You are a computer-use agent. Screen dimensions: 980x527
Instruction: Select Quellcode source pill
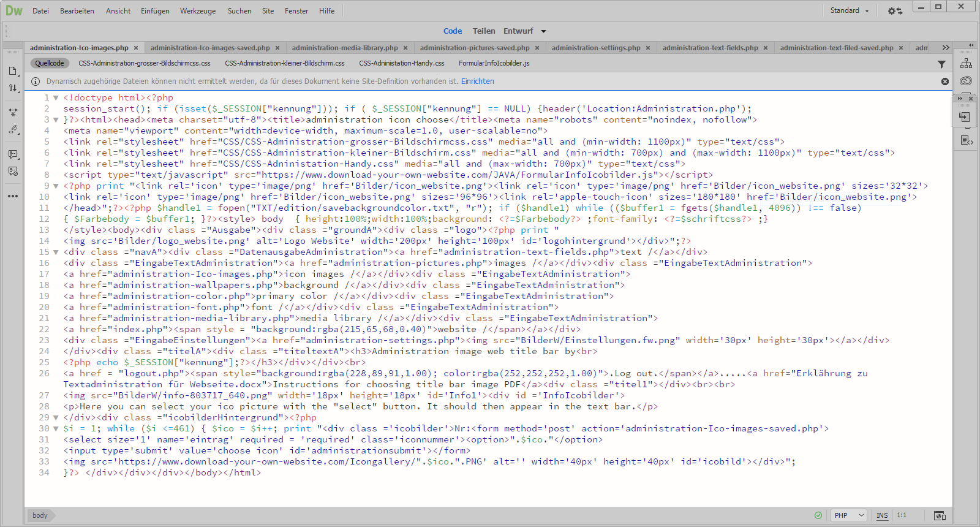click(50, 63)
